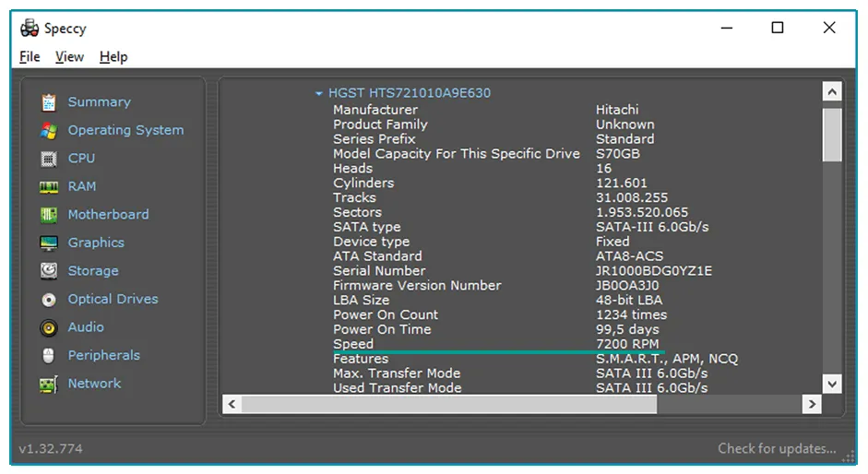The width and height of the screenshot is (868, 474).
Task: Select the Speed value 7200 RPM
Action: (627, 344)
